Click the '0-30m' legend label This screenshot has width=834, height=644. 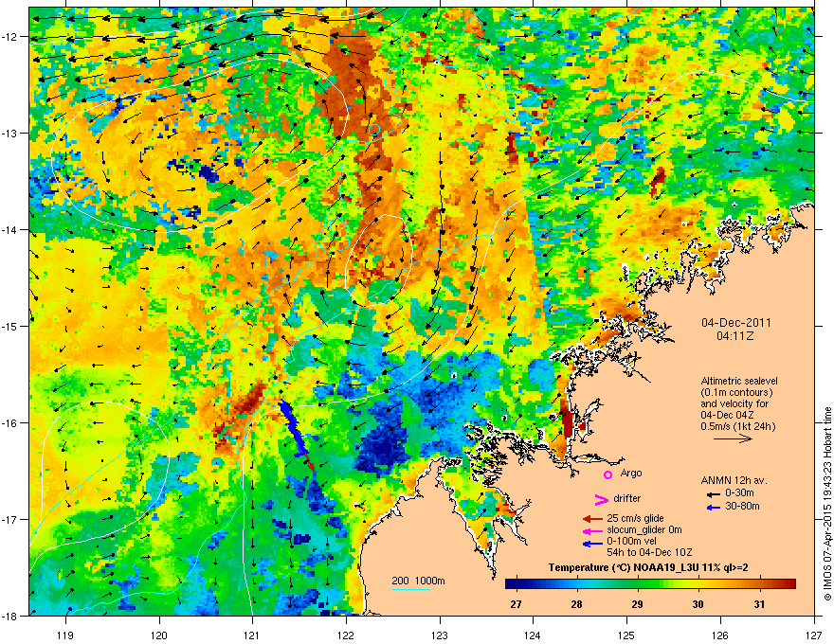(740, 493)
